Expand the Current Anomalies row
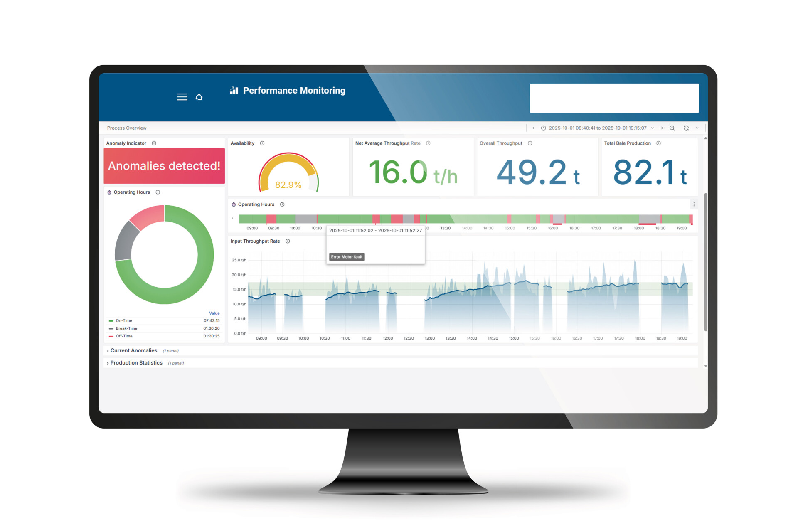The width and height of the screenshot is (798, 532). click(x=133, y=350)
